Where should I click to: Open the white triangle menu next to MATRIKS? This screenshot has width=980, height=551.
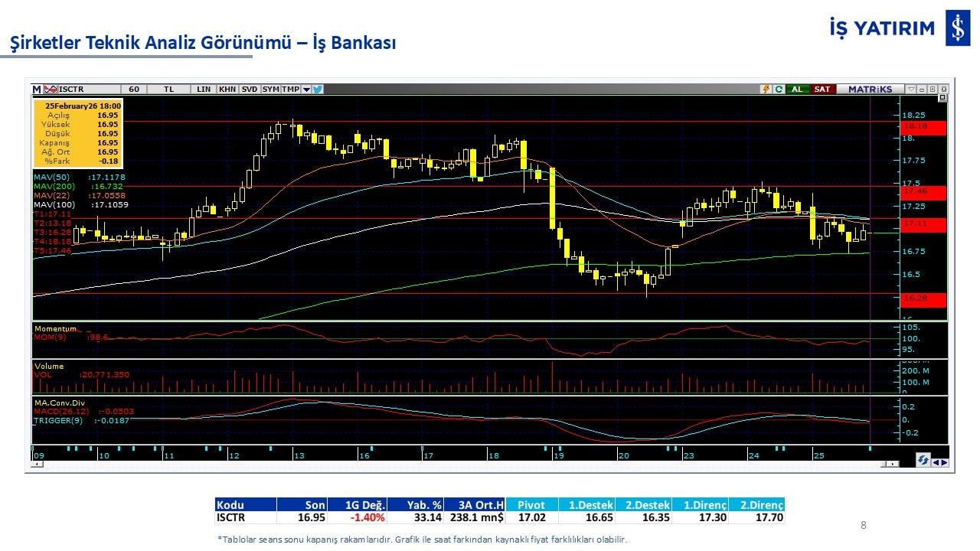tap(910, 90)
